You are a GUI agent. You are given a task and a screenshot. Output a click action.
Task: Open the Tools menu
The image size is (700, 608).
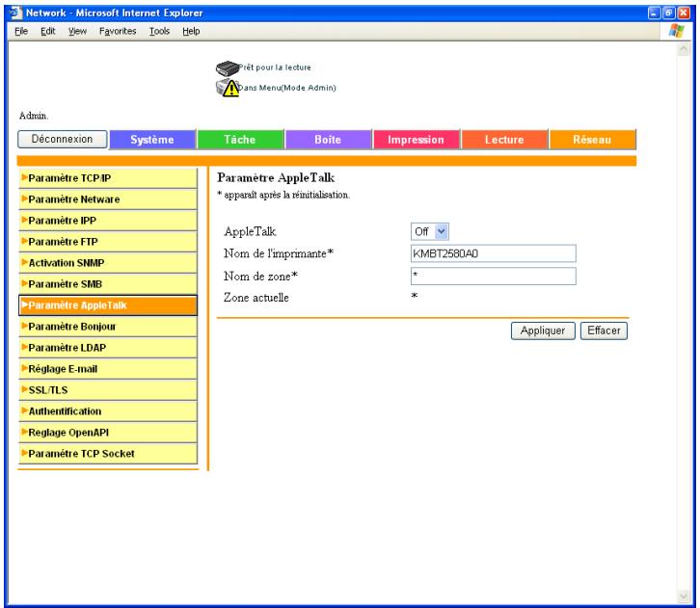(159, 31)
